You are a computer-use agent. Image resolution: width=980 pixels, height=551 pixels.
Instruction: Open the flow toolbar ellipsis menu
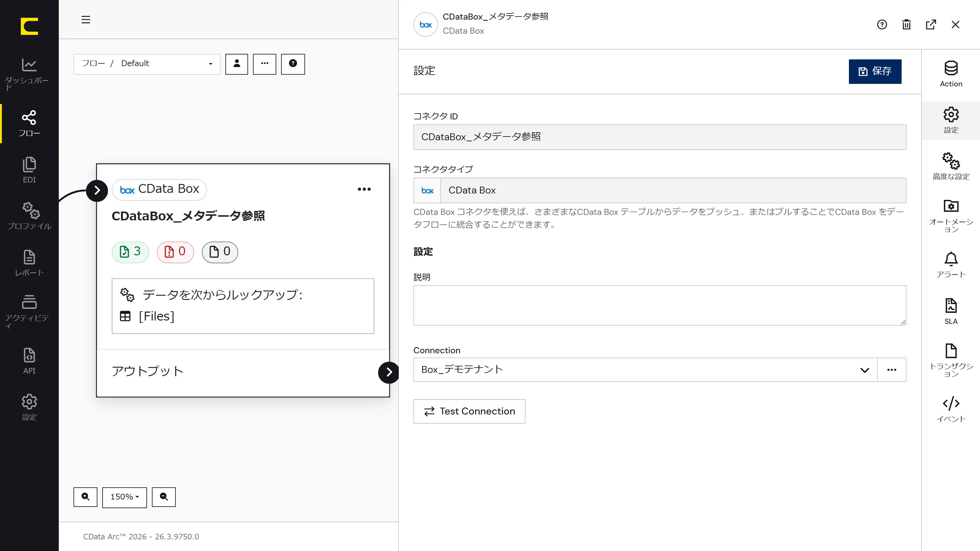pos(264,64)
